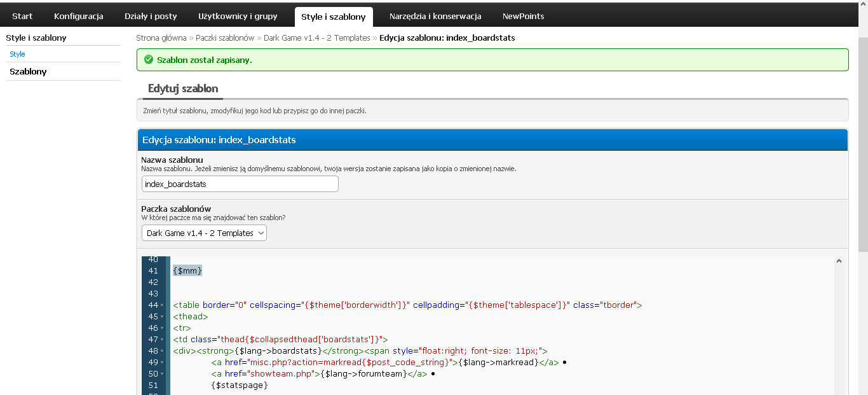Open the NewPoints tab
This screenshot has height=395, width=868.
pyautogui.click(x=524, y=16)
